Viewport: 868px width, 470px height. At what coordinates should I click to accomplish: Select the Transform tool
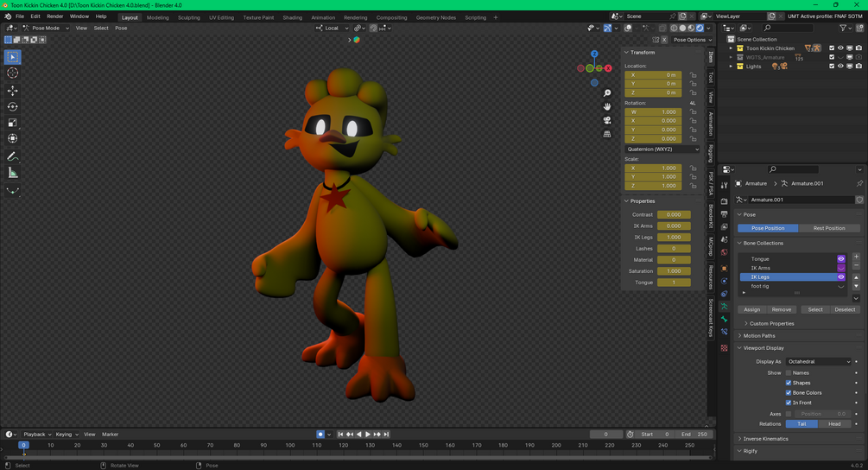click(x=12, y=138)
